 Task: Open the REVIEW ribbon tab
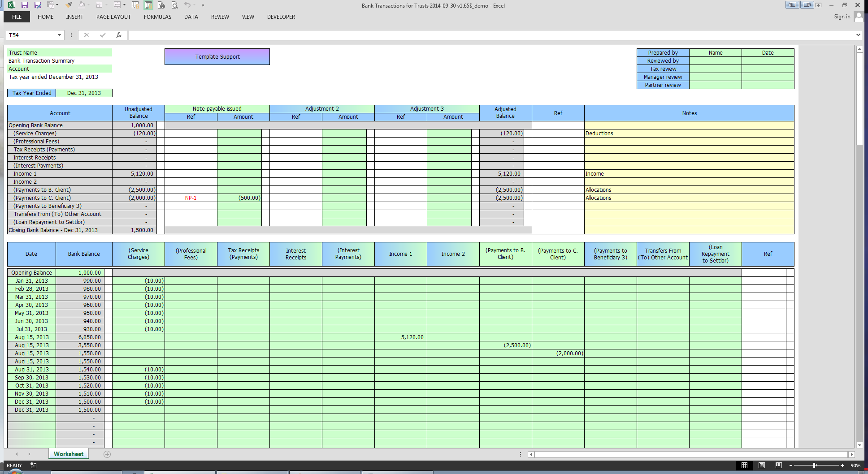coord(220,17)
